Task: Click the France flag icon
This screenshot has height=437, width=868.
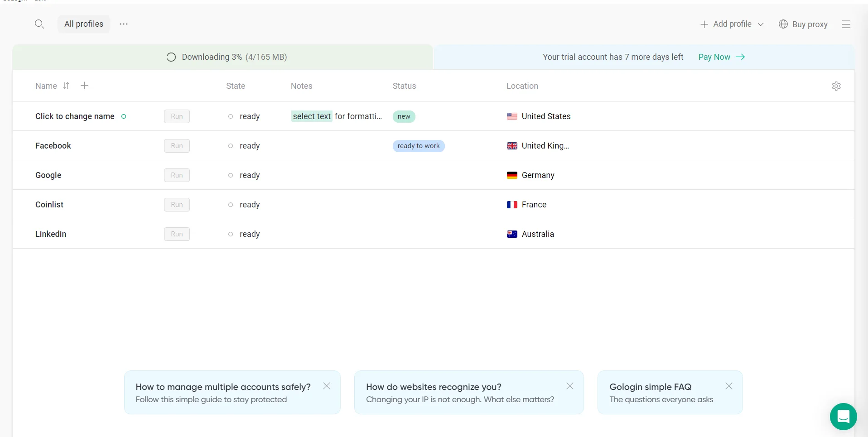Action: tap(512, 205)
